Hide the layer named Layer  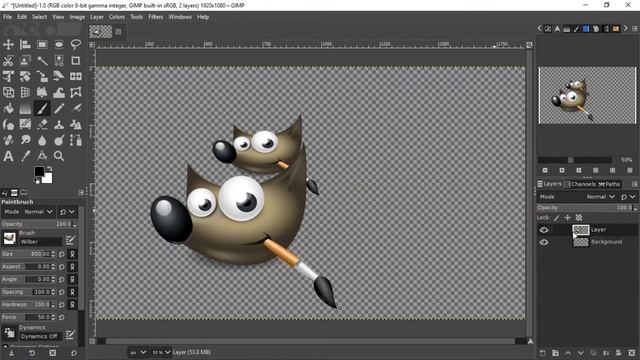pyautogui.click(x=544, y=230)
